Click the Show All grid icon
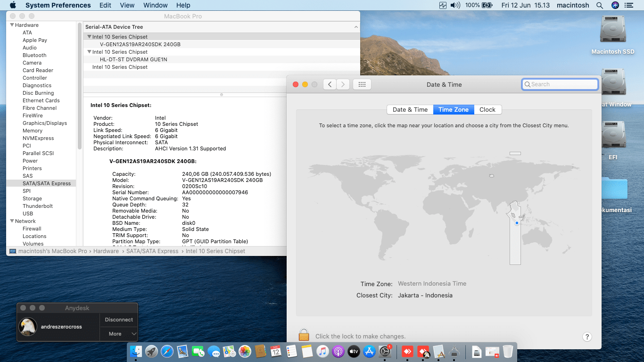The height and width of the screenshot is (362, 644). point(362,84)
